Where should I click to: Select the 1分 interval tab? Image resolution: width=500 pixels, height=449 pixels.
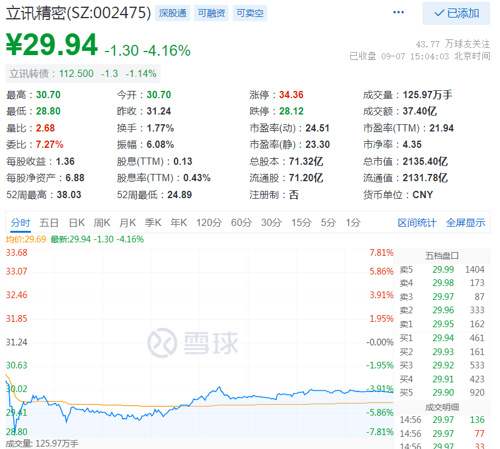[x=353, y=223]
